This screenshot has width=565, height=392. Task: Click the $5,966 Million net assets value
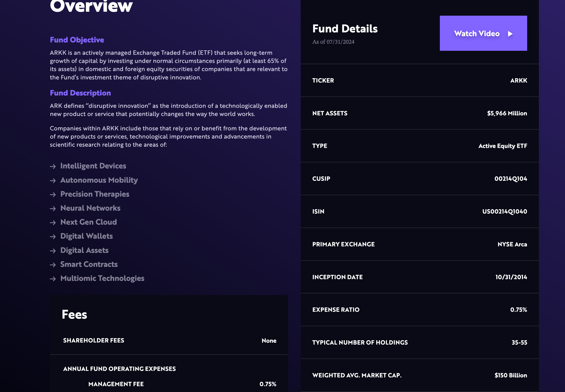[507, 113]
